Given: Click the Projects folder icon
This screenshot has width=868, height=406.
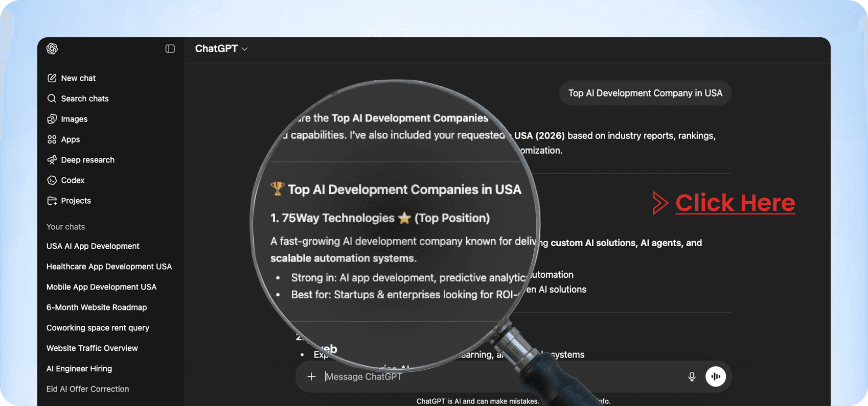Looking at the screenshot, I should [52, 201].
